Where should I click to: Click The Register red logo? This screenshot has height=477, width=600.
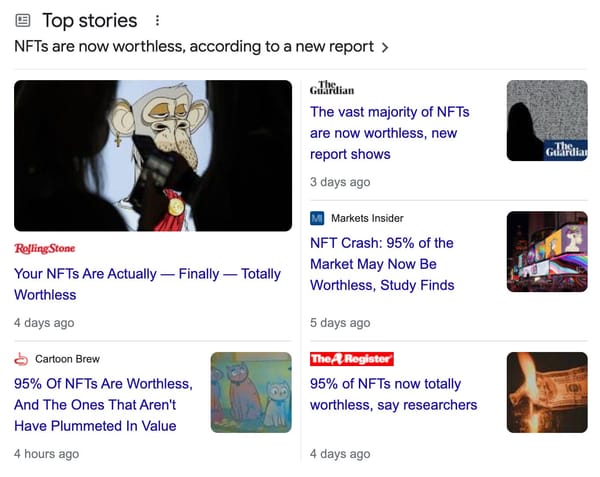click(x=352, y=358)
